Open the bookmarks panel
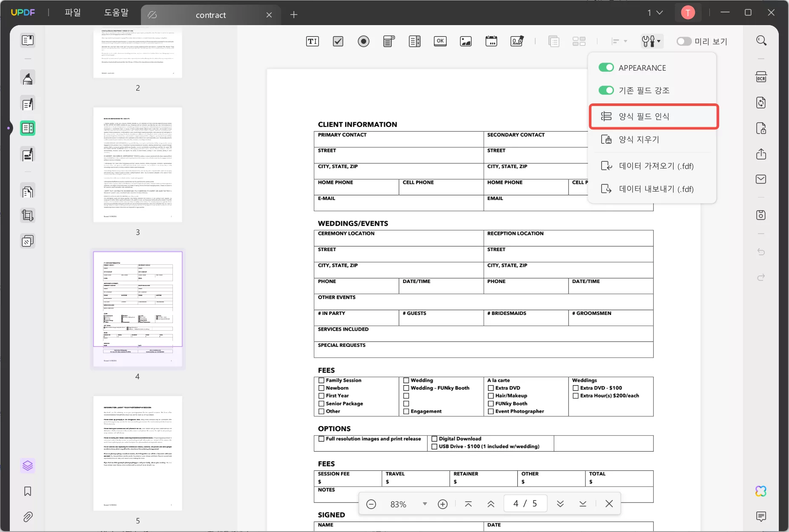 tap(28, 491)
